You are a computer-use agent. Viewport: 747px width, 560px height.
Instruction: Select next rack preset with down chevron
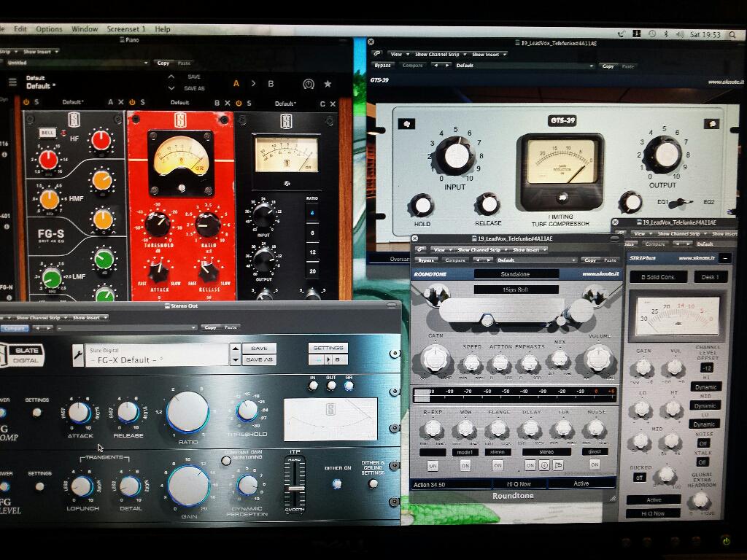171,88
